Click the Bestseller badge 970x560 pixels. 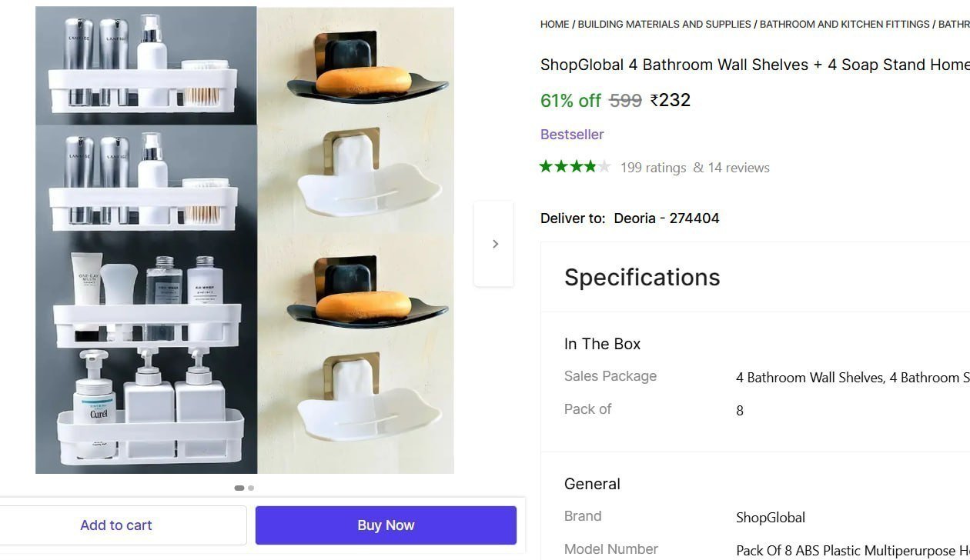coord(572,135)
